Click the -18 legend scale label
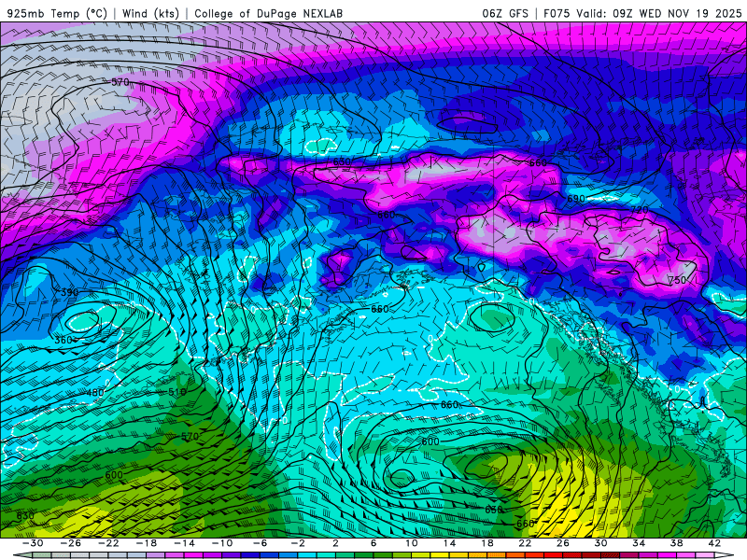 coord(147,543)
